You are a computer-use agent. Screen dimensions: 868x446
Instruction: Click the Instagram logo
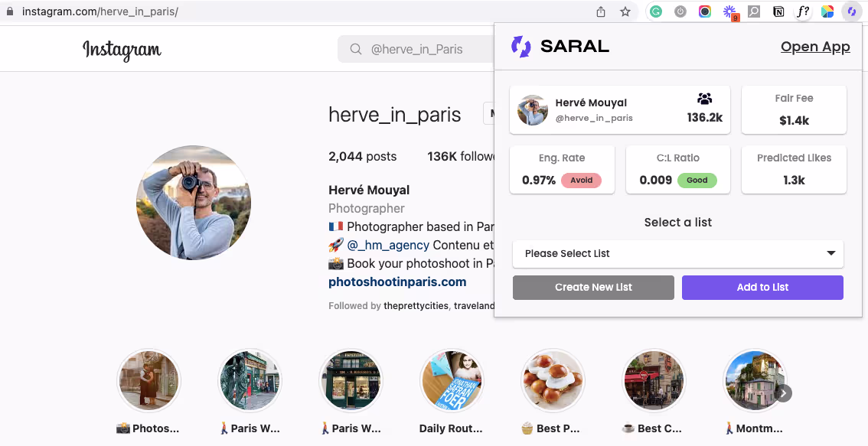pos(122,50)
